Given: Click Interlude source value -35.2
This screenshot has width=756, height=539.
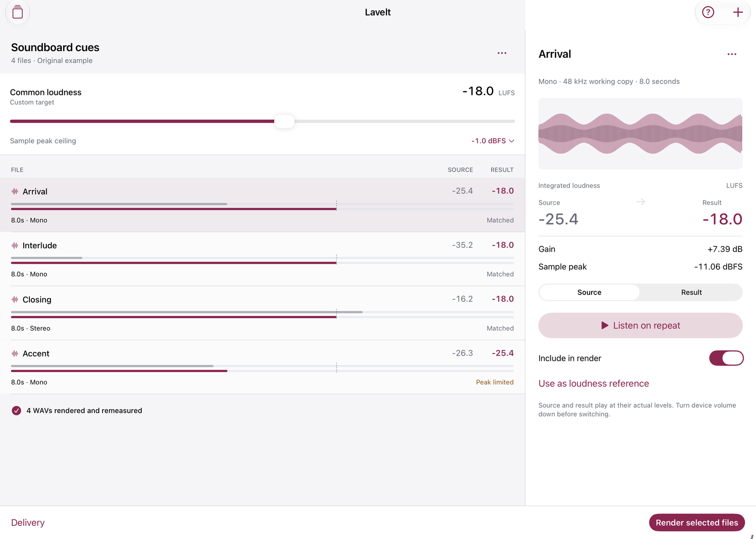Looking at the screenshot, I should [462, 245].
